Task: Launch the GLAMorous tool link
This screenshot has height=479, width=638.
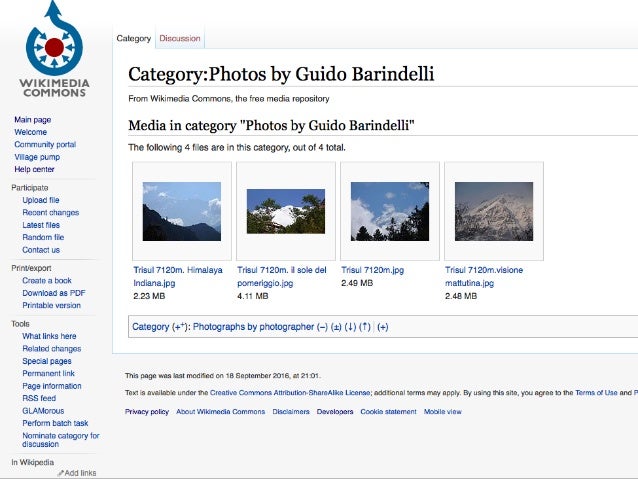Action: [43, 411]
